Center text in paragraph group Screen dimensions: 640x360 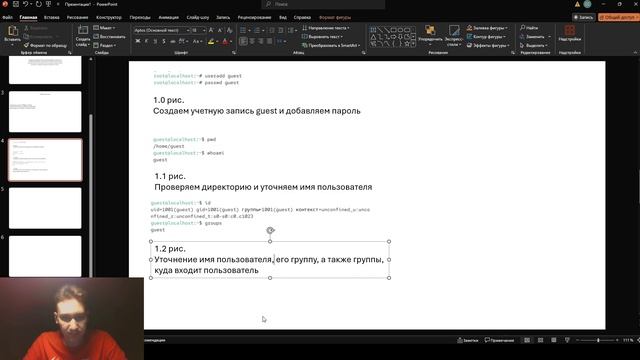(252, 42)
